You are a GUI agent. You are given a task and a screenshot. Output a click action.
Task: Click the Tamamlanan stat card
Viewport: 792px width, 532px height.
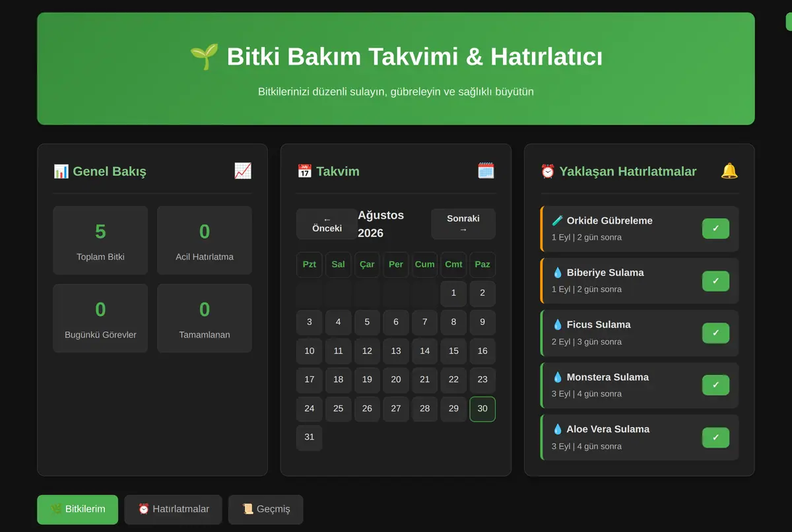205,318
